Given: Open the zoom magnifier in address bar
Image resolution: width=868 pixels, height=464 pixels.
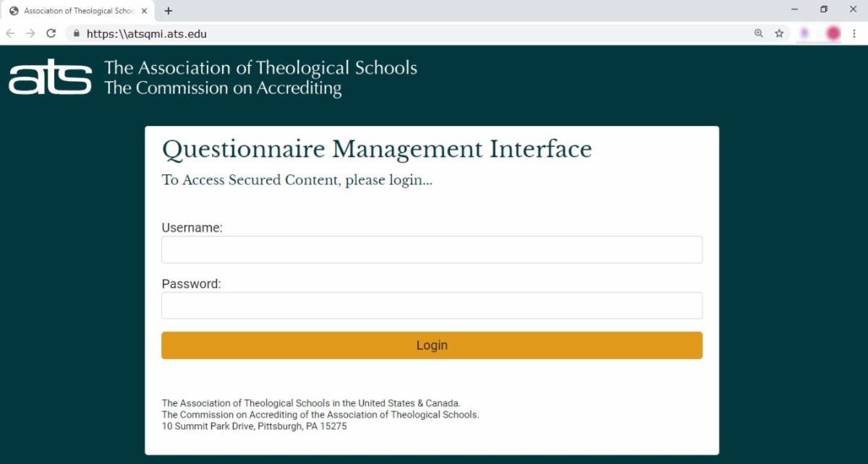Looking at the screenshot, I should pyautogui.click(x=759, y=33).
